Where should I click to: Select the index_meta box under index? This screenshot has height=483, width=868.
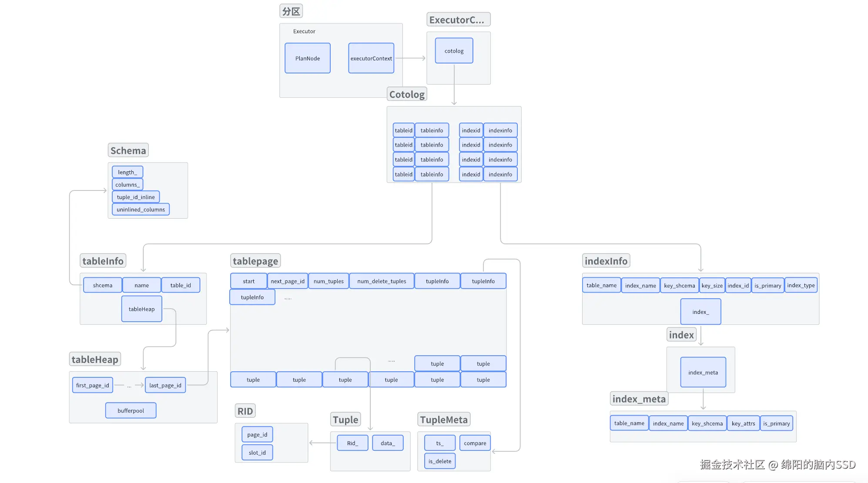703,373
